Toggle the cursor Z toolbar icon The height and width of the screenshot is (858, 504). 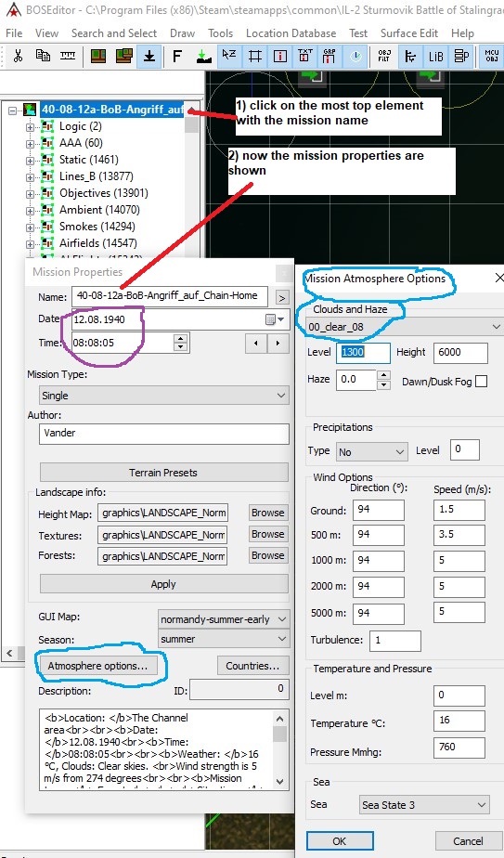click(x=228, y=57)
